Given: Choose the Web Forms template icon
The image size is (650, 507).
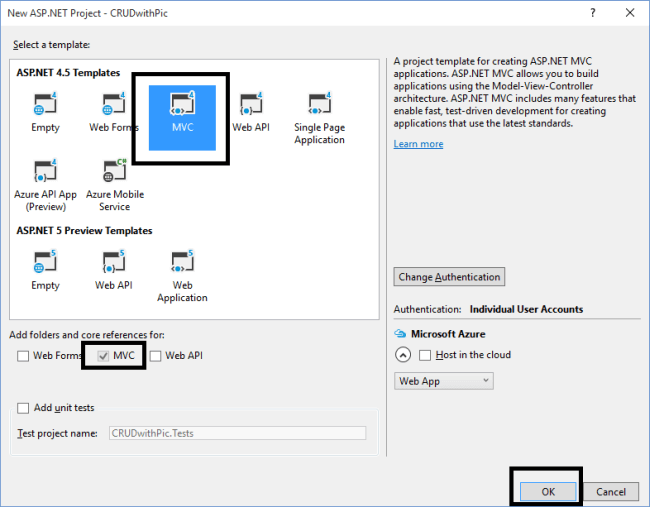Looking at the screenshot, I should 114,104.
